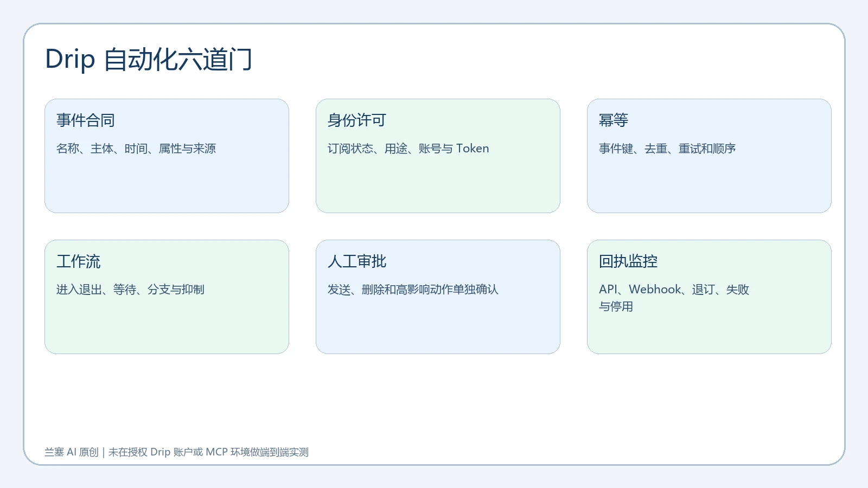Select the '工作流' card heading
868x488 pixels.
[79, 261]
